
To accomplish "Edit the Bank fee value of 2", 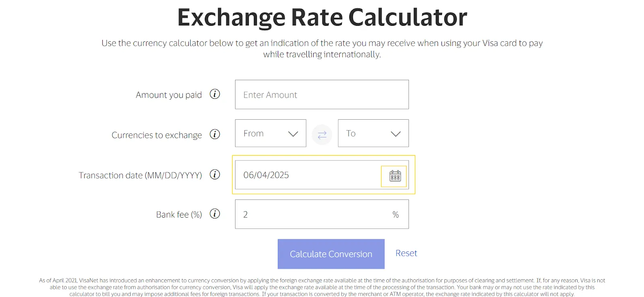I will point(282,214).
